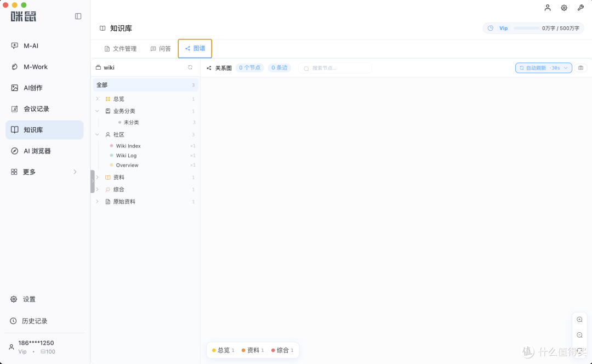Click the 总览 grid icon
The image size is (592, 364).
click(108, 99)
